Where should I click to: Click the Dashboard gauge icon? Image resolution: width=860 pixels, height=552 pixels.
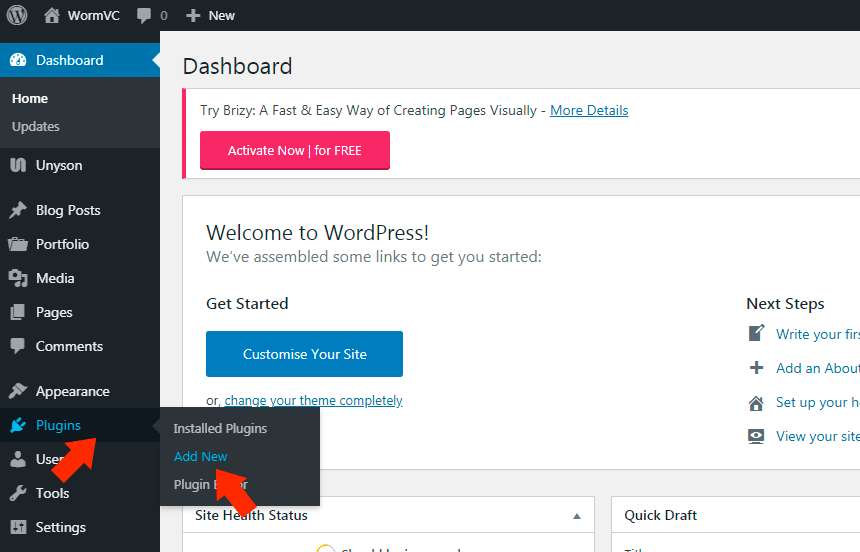click(18, 60)
